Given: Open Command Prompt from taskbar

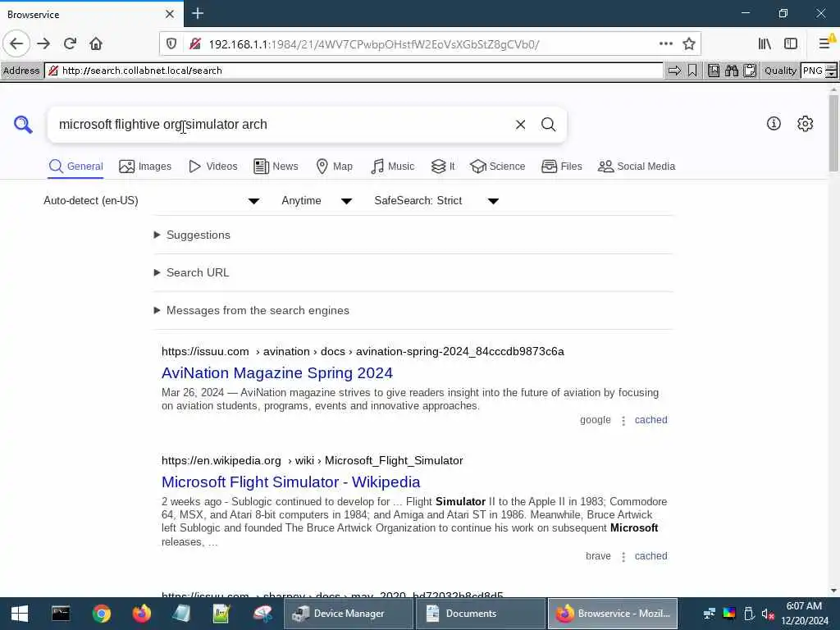Looking at the screenshot, I should [x=61, y=614].
